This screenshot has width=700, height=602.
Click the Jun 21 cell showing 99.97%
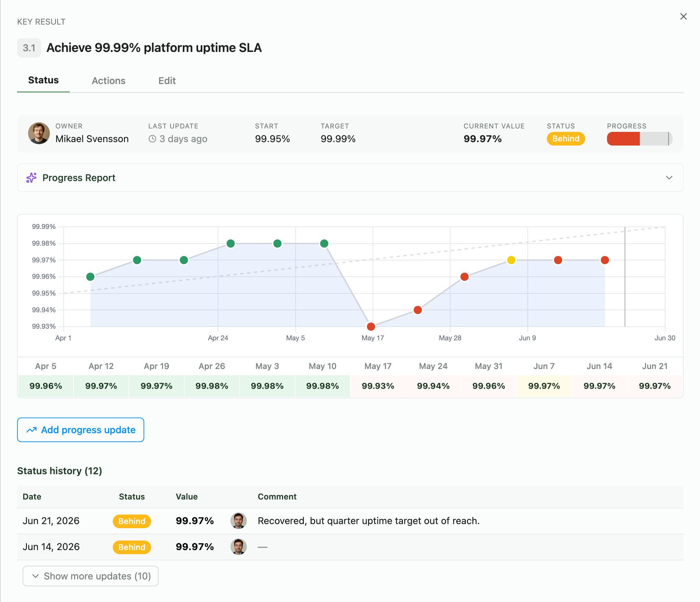point(655,386)
